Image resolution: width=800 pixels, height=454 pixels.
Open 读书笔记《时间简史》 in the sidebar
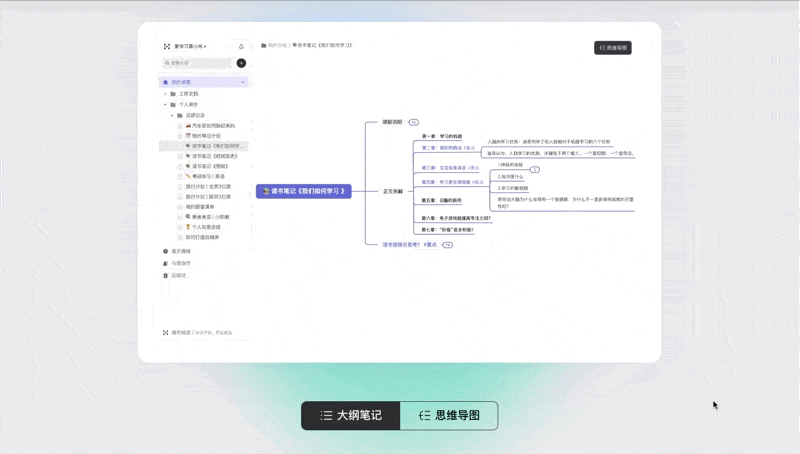click(x=214, y=156)
